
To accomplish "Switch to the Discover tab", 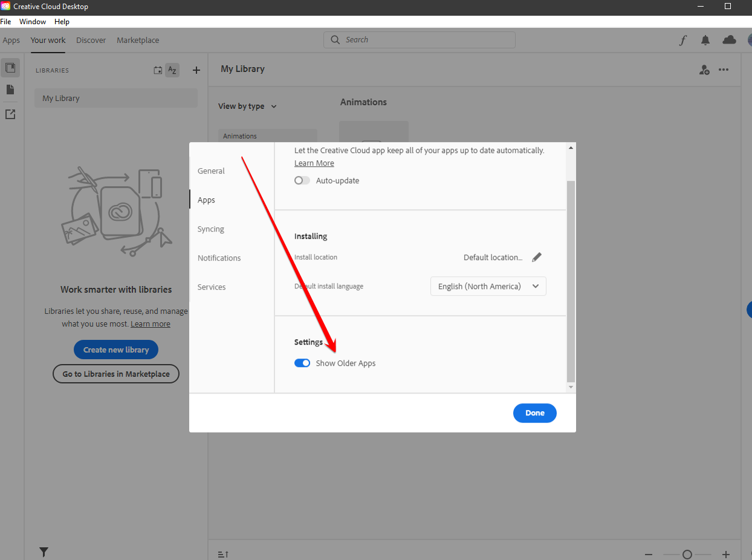I will pyautogui.click(x=91, y=40).
